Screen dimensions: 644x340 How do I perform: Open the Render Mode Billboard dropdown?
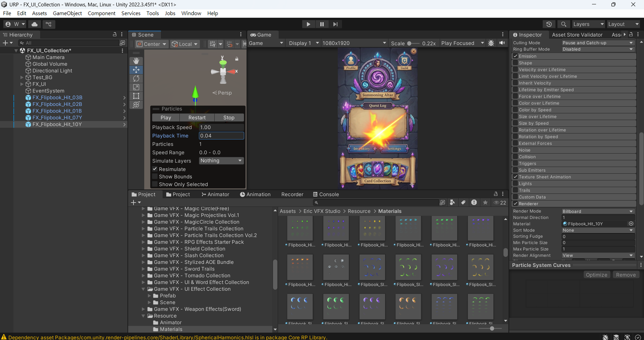pyautogui.click(x=598, y=211)
